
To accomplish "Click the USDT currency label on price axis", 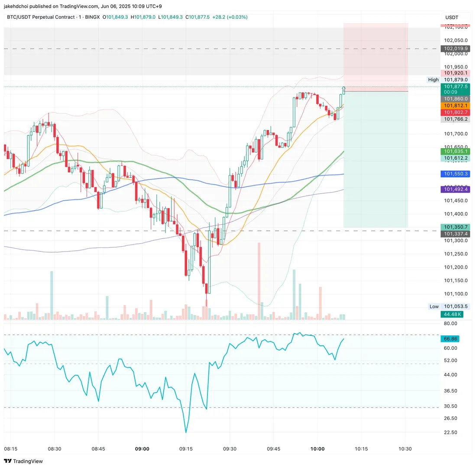I will pyautogui.click(x=452, y=17).
